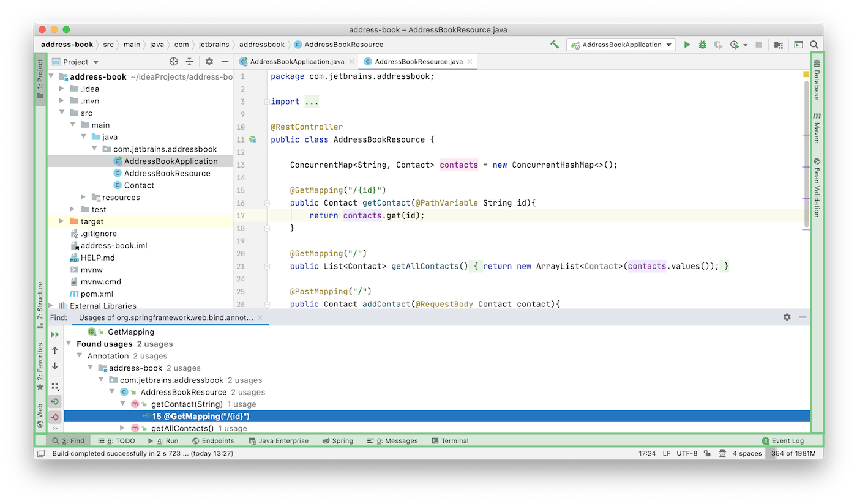Hide the Project panel with minus icon
The image size is (857, 504).
point(225,62)
